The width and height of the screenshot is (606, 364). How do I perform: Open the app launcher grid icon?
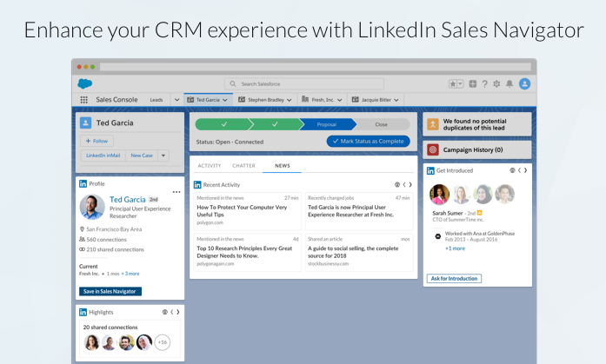84,100
